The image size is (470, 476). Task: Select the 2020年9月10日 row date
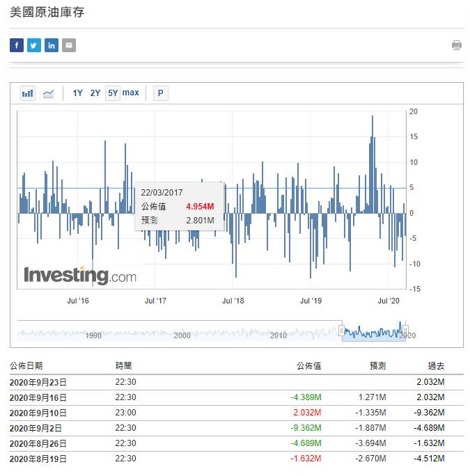click(38, 413)
